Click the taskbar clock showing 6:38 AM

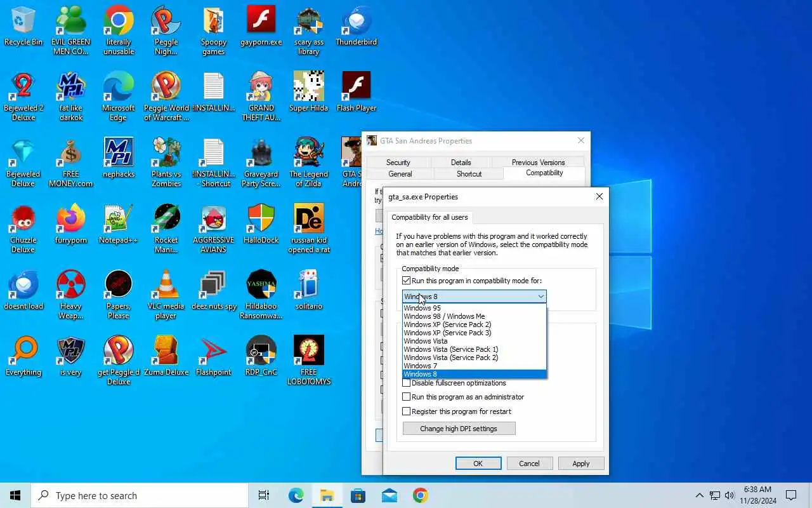pyautogui.click(x=757, y=495)
